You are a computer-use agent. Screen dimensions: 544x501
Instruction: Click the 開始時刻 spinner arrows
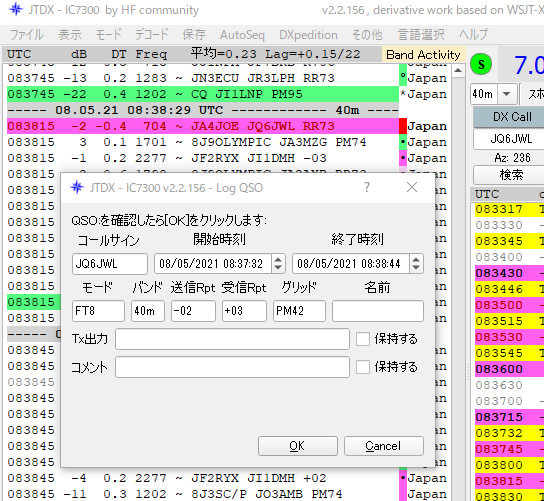(278, 264)
